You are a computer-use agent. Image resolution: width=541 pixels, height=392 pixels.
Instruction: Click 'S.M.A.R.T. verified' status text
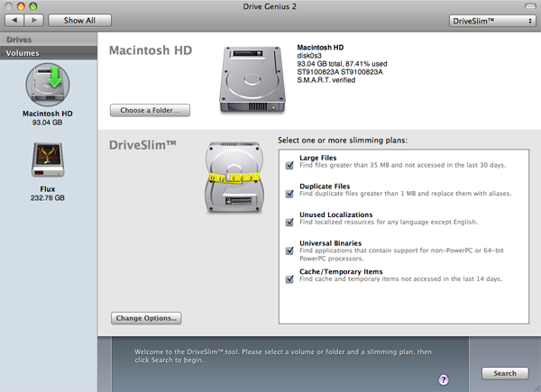(x=326, y=80)
